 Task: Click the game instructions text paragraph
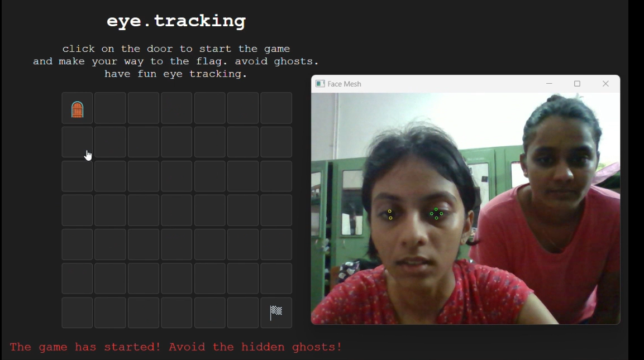click(x=176, y=61)
